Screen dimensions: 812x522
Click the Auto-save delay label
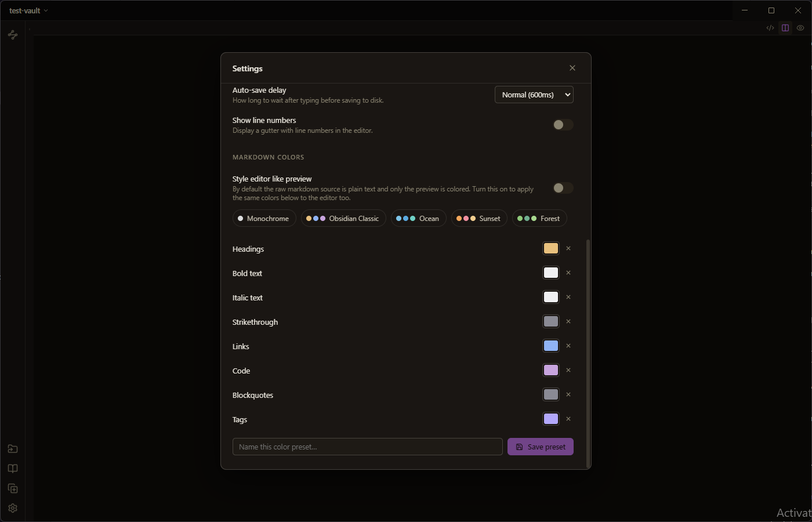[x=259, y=90]
